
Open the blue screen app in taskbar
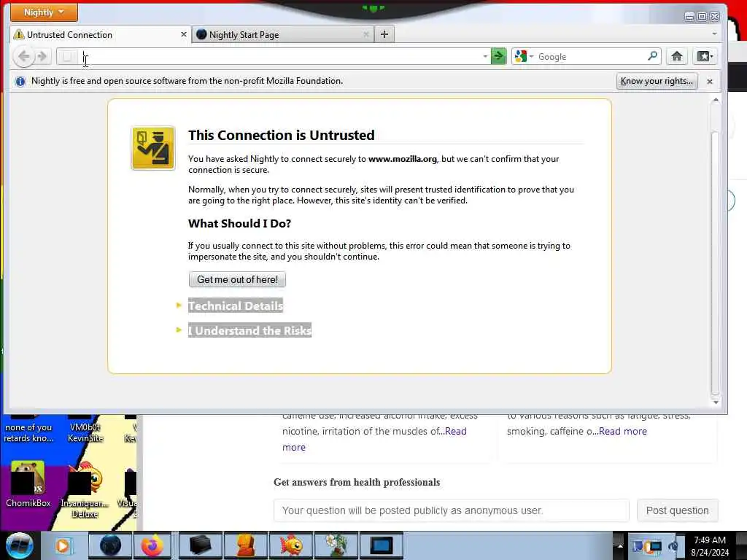click(382, 545)
